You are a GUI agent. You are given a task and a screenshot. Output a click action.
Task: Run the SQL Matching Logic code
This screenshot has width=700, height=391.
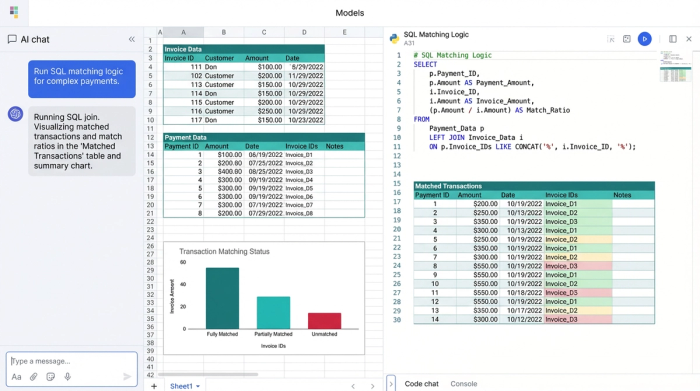click(645, 39)
